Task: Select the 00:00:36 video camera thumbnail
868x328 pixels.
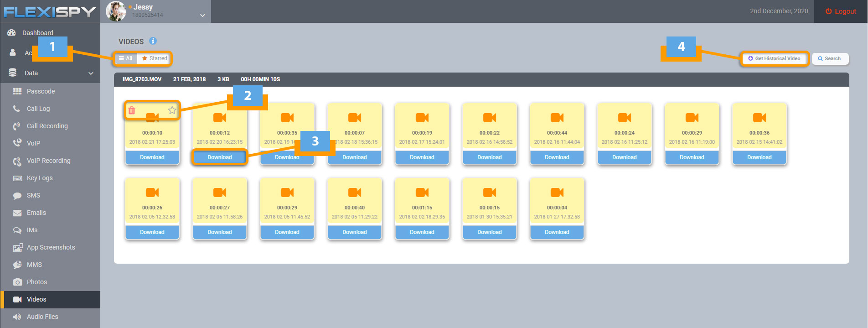Action: click(x=759, y=118)
